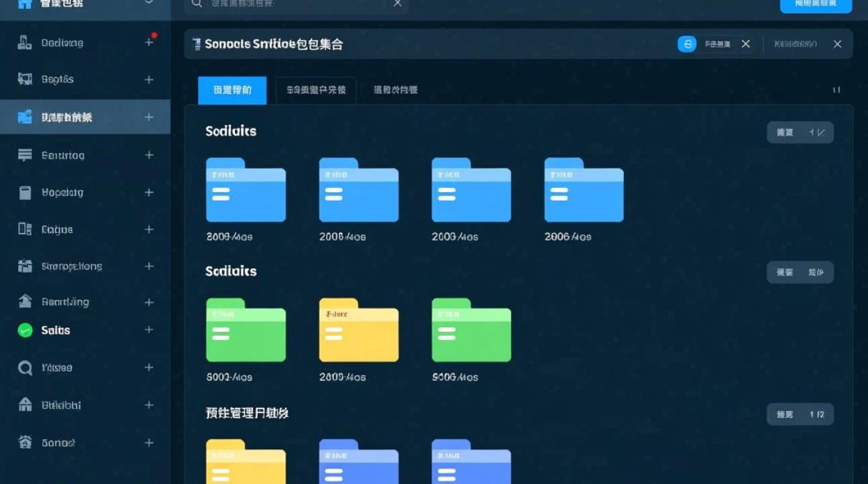This screenshot has width=868, height=484.
Task: Click the plus beside Beandtding
Action: (149, 302)
